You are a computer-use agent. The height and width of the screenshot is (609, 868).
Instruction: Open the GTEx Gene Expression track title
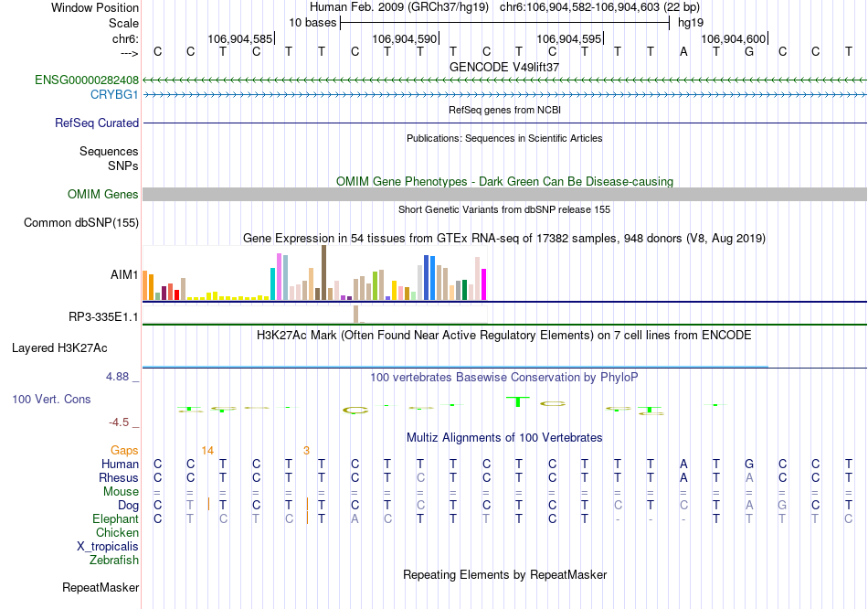tap(504, 239)
